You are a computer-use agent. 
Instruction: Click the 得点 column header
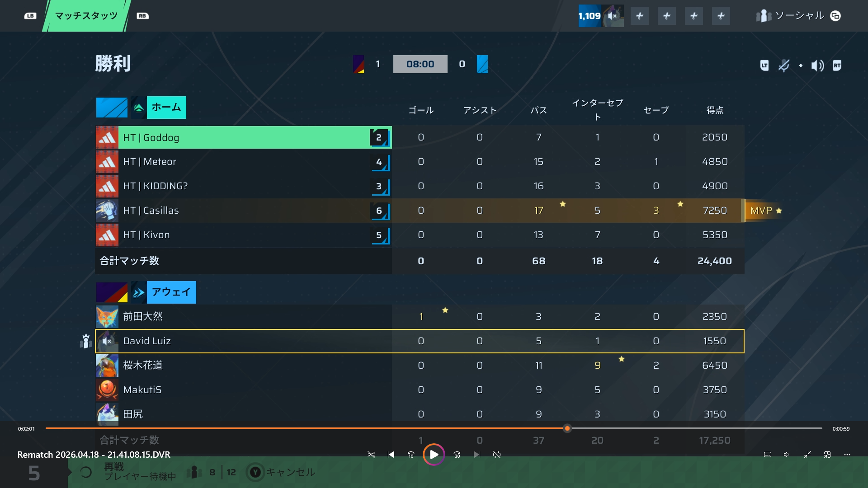[x=715, y=110]
